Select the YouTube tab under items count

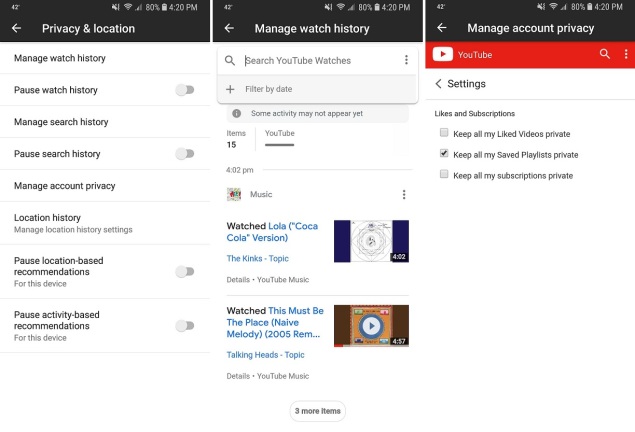(x=279, y=138)
